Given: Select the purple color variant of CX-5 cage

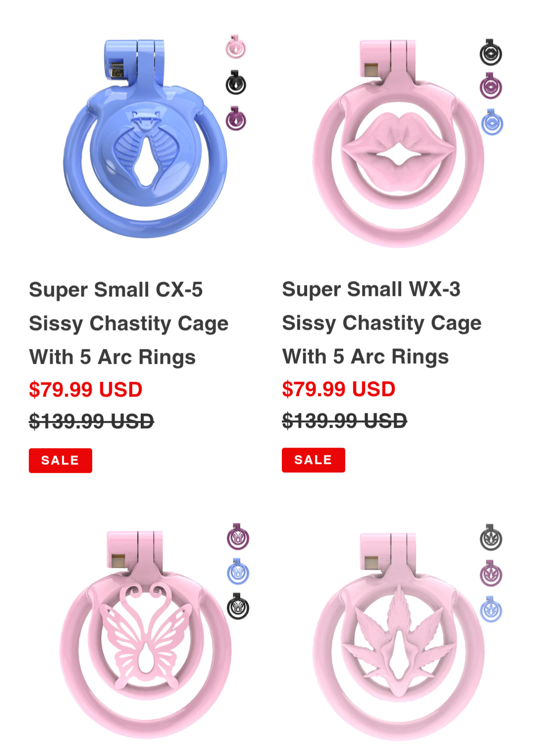Looking at the screenshot, I should point(236,118).
